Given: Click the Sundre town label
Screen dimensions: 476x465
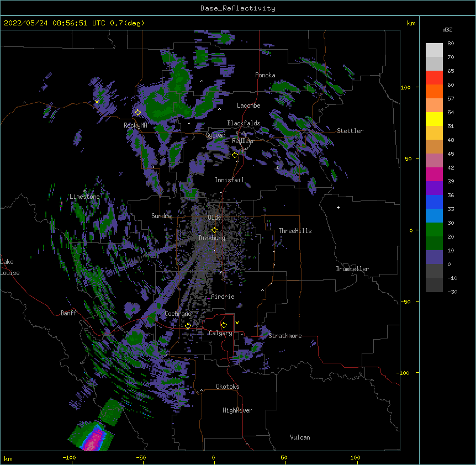Looking at the screenshot, I should [161, 216].
